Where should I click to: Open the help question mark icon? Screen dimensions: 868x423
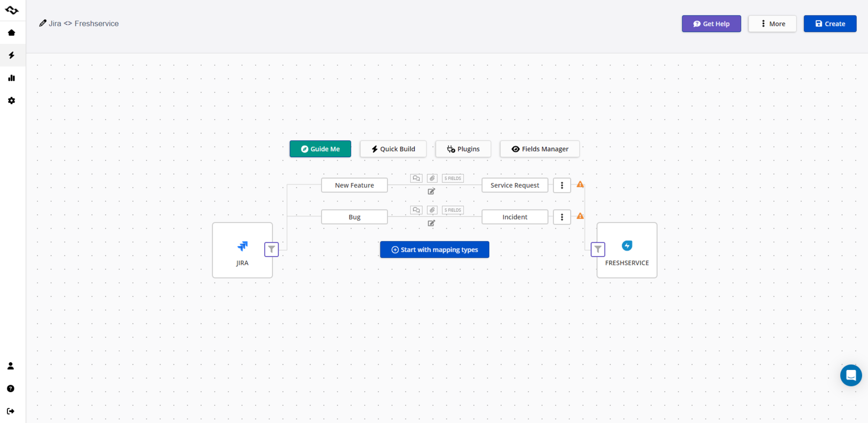(11, 388)
